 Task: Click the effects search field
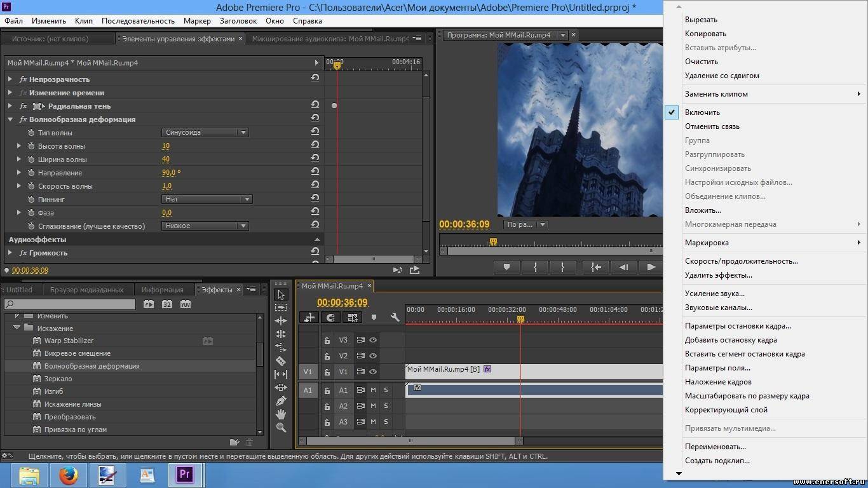coord(70,304)
